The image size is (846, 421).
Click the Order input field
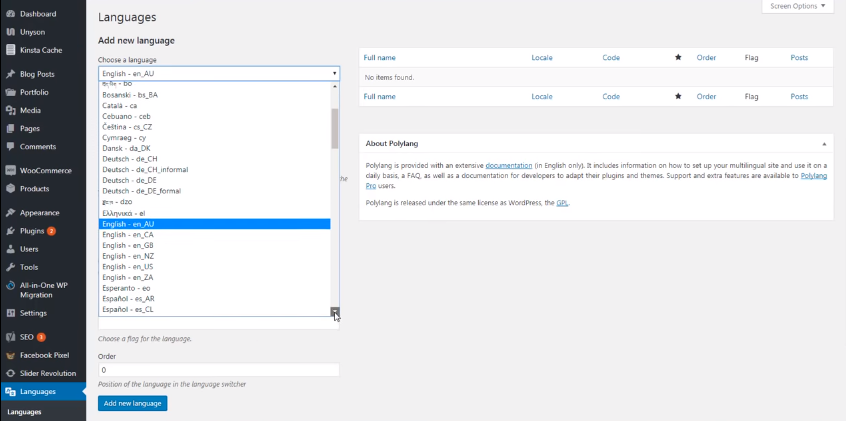(219, 370)
